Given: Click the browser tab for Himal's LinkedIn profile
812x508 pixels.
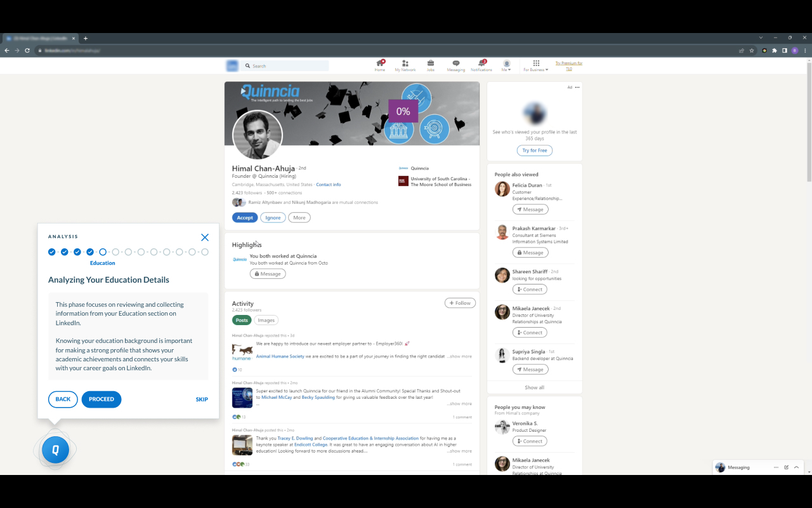Looking at the screenshot, I should [x=40, y=37].
